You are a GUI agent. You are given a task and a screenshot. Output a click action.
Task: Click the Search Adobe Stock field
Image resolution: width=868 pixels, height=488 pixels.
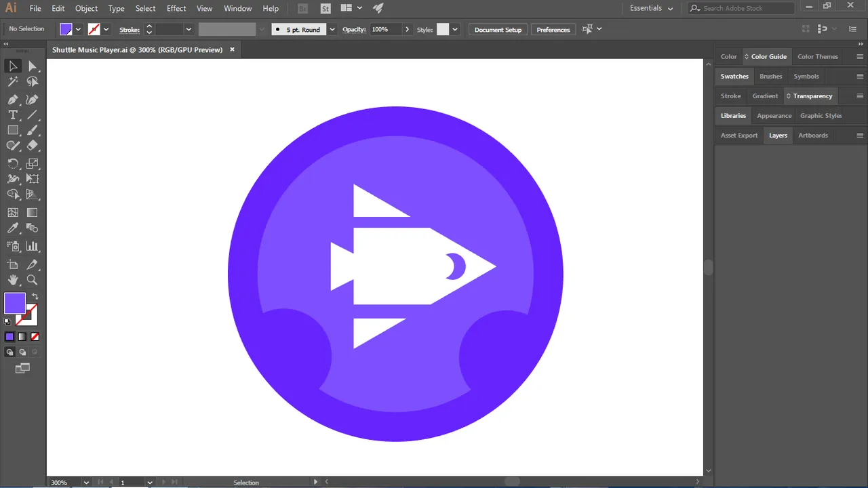[741, 8]
